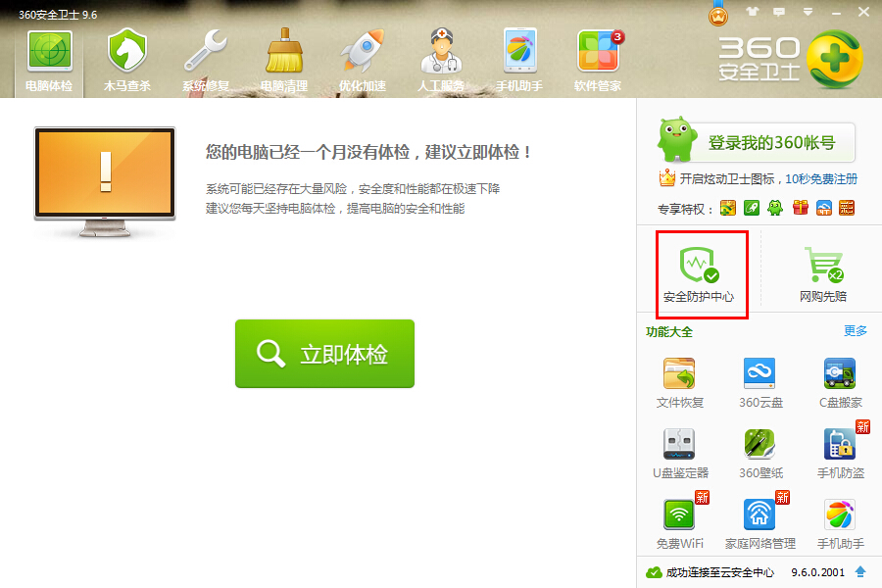Click the 360 green plus logo
The width and height of the screenshot is (882, 588).
(835, 59)
